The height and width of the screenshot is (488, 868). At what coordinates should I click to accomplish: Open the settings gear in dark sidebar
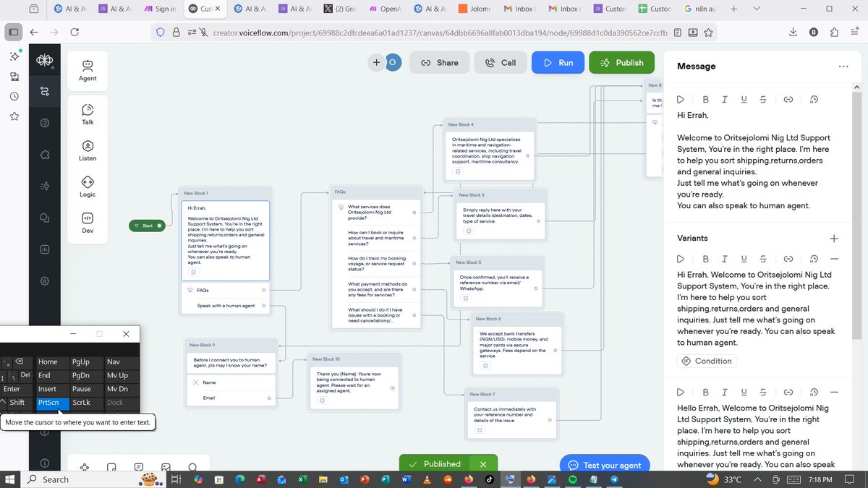[x=45, y=281]
